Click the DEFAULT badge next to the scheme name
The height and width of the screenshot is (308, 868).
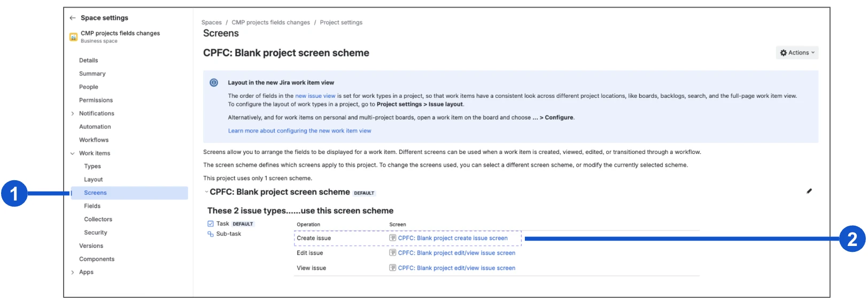(x=364, y=193)
